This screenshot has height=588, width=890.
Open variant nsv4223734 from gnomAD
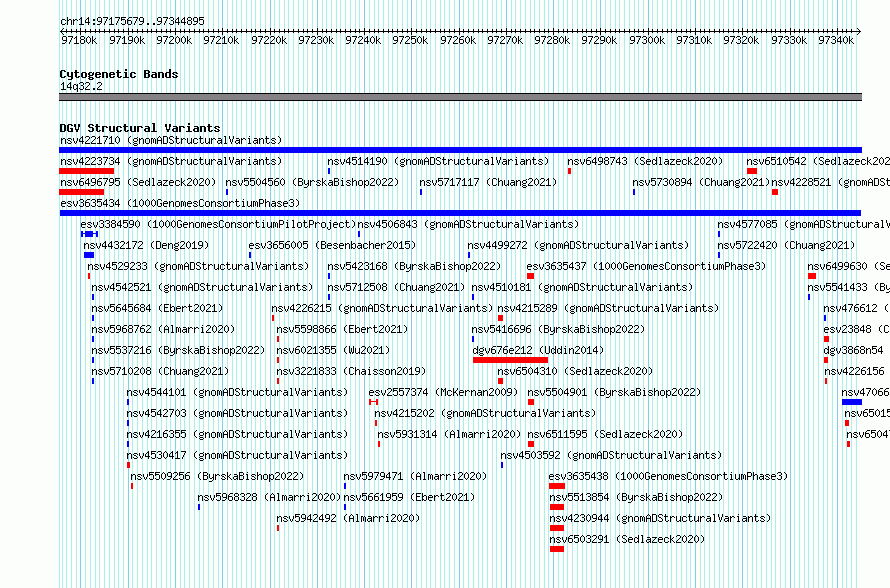pos(171,161)
